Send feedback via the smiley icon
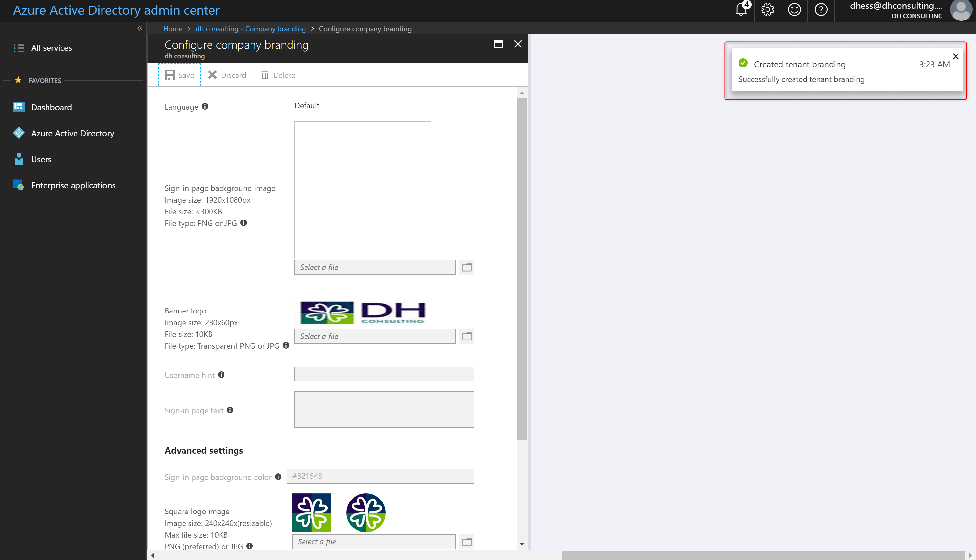The image size is (976, 560). 794,10
